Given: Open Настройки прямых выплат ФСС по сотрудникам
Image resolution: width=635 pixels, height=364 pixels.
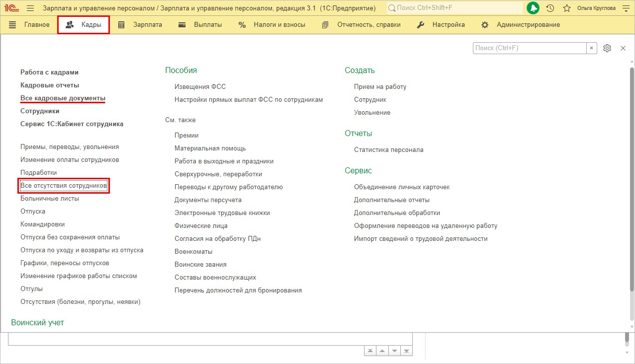Looking at the screenshot, I should (249, 100).
